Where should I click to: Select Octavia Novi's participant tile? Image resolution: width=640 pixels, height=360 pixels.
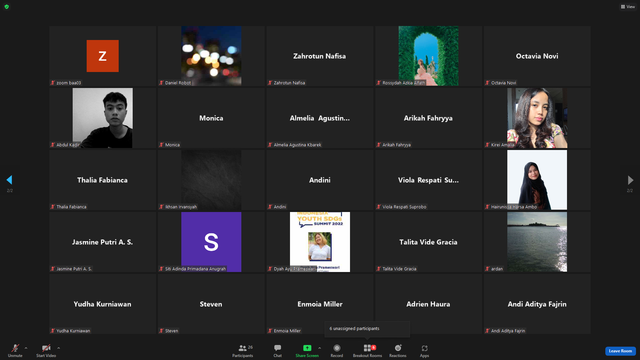537,56
